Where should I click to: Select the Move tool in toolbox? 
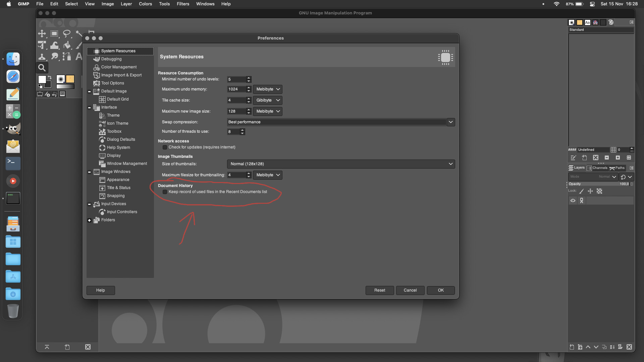(x=42, y=34)
